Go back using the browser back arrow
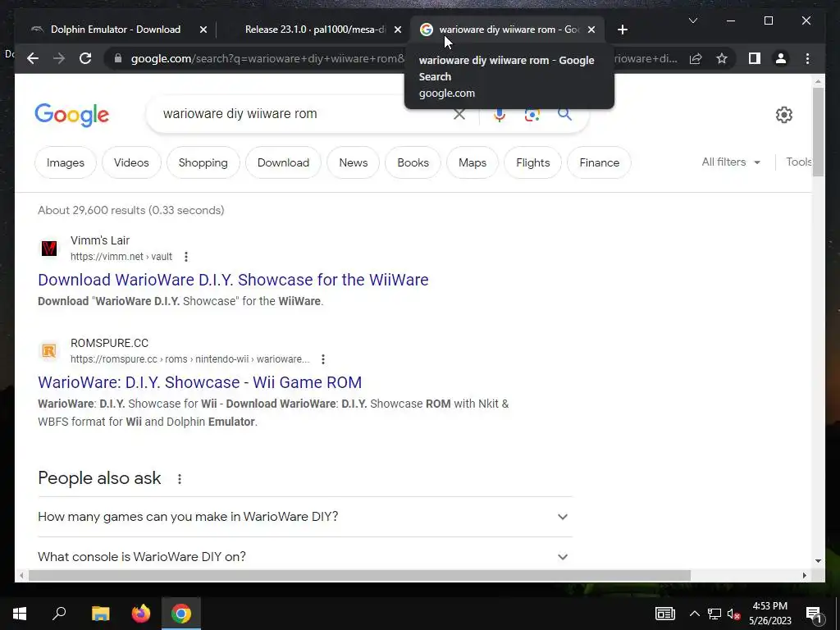The height and width of the screenshot is (630, 840). [x=33, y=58]
